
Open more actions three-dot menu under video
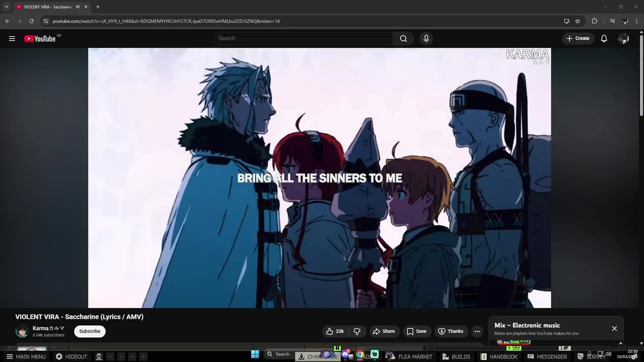point(477,331)
